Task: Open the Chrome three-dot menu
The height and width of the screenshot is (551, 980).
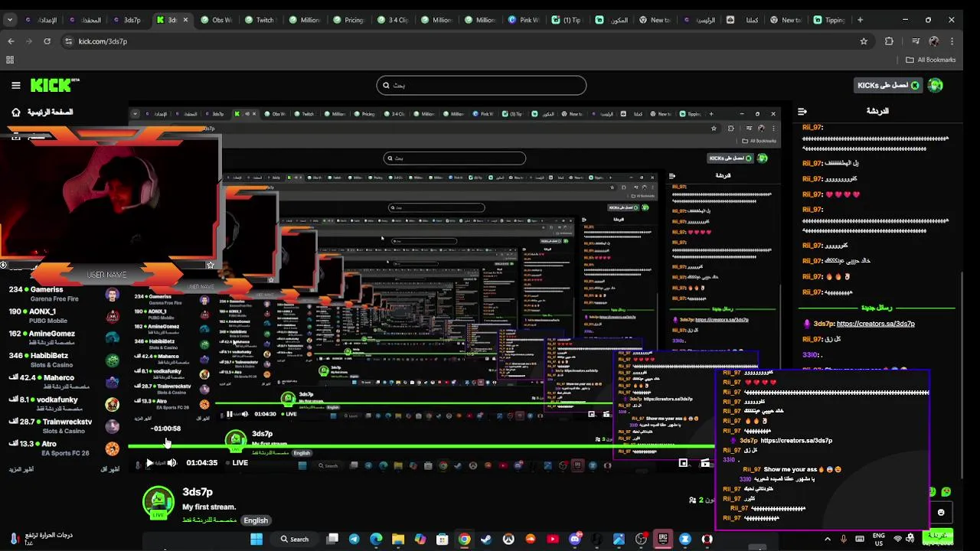Action: click(x=952, y=41)
